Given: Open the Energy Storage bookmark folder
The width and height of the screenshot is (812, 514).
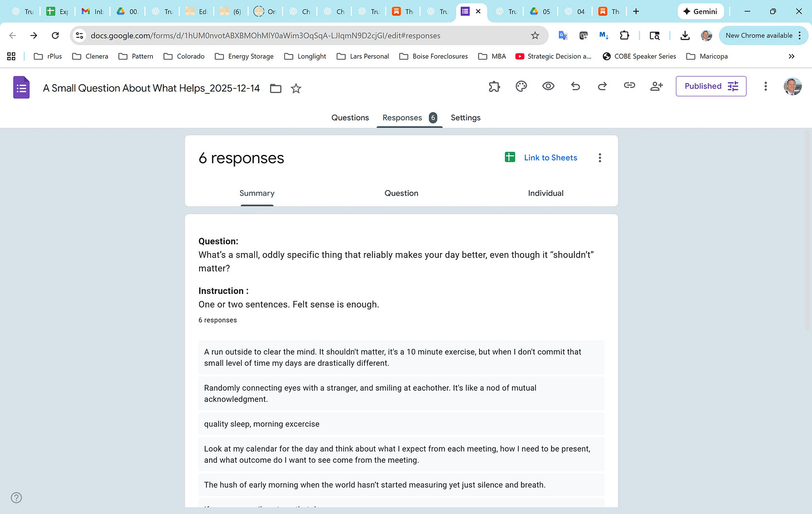Looking at the screenshot, I should pos(244,56).
